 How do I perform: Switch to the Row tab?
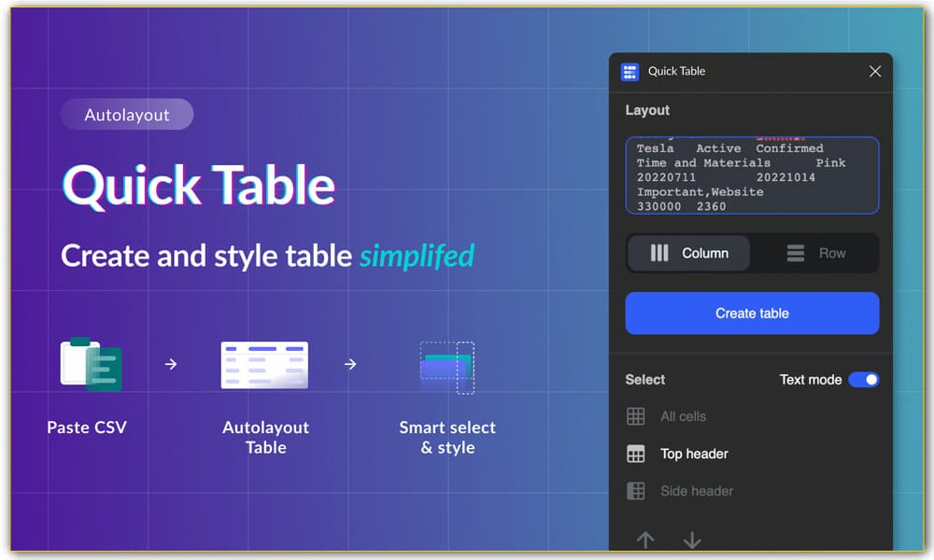pyautogui.click(x=820, y=253)
